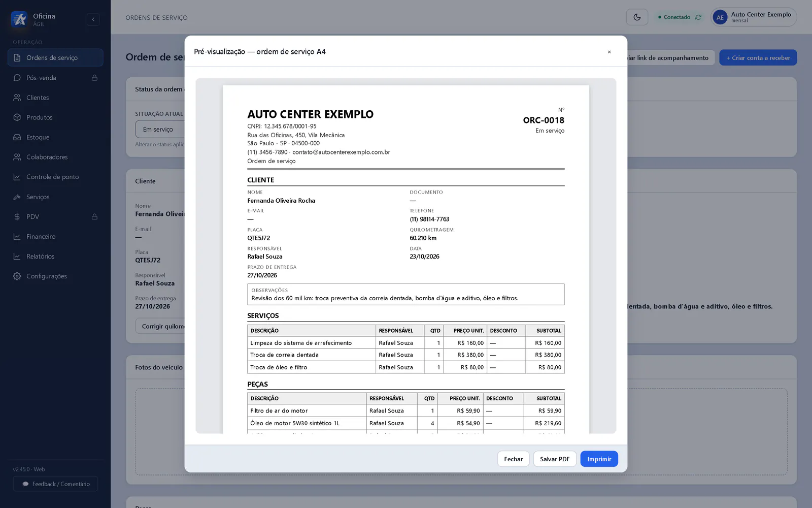Open Relatórios in the sidebar
This screenshot has height=508, width=812.
(x=55, y=256)
